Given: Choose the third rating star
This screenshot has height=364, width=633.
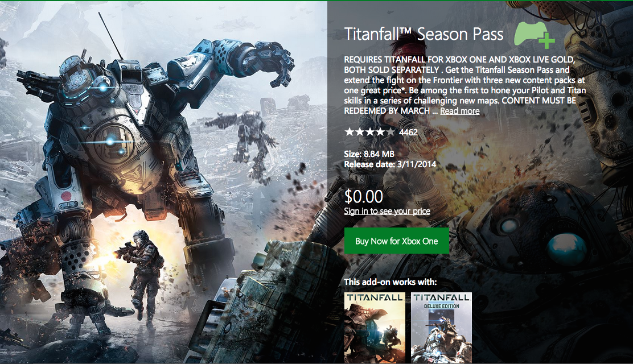Looking at the screenshot, I should click(370, 132).
